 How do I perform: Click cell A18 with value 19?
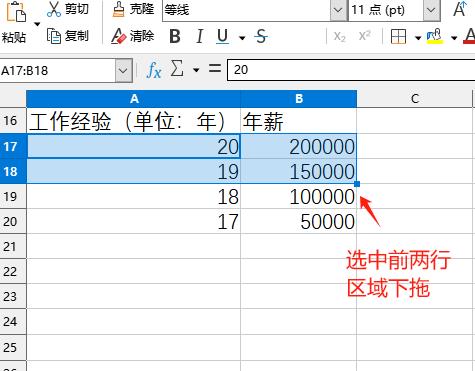click(x=133, y=171)
